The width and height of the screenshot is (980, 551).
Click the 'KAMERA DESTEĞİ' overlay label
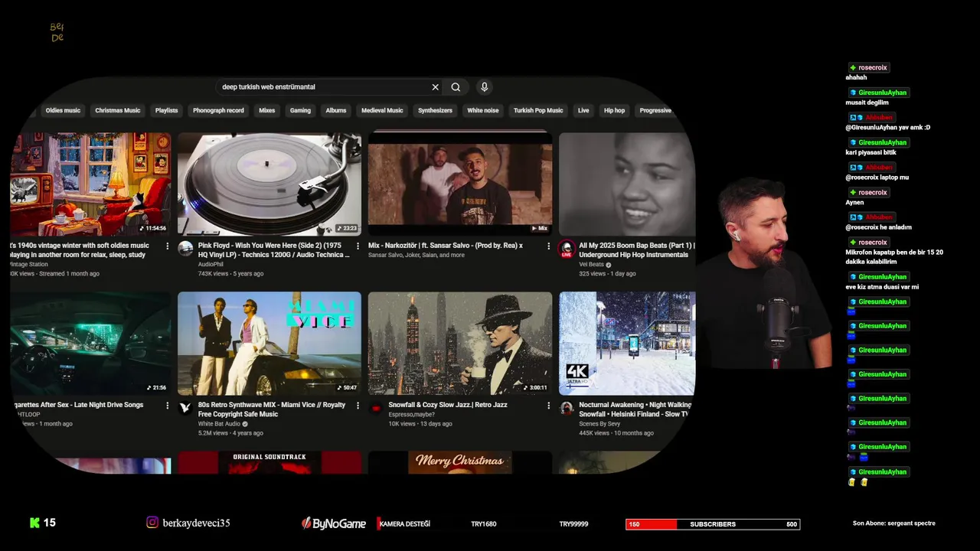[404, 524]
